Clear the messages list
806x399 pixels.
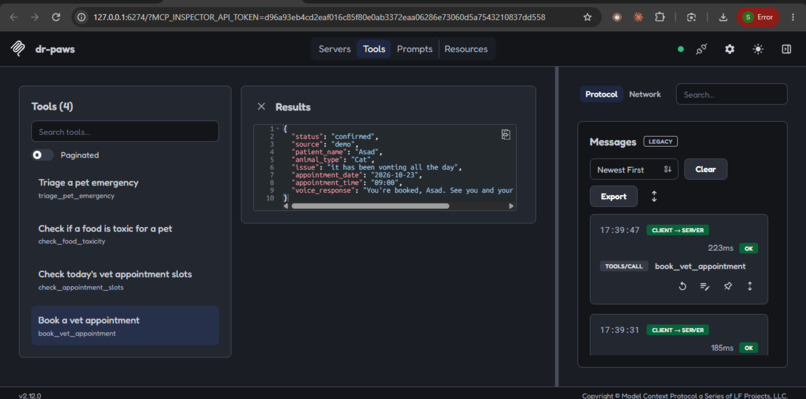coord(705,169)
